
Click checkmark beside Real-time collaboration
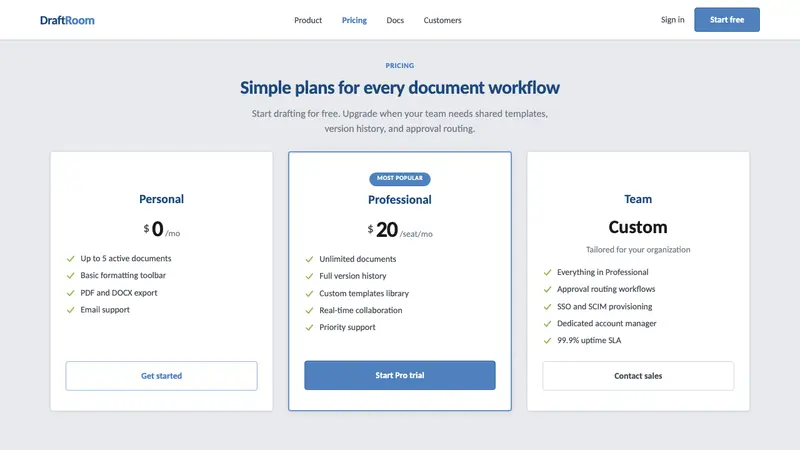(309, 310)
